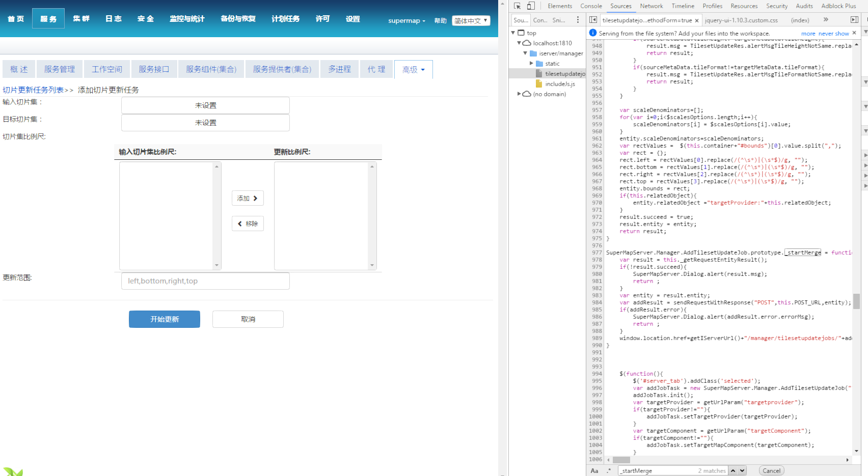Cancel the search bar
868x476 pixels.
click(x=771, y=471)
